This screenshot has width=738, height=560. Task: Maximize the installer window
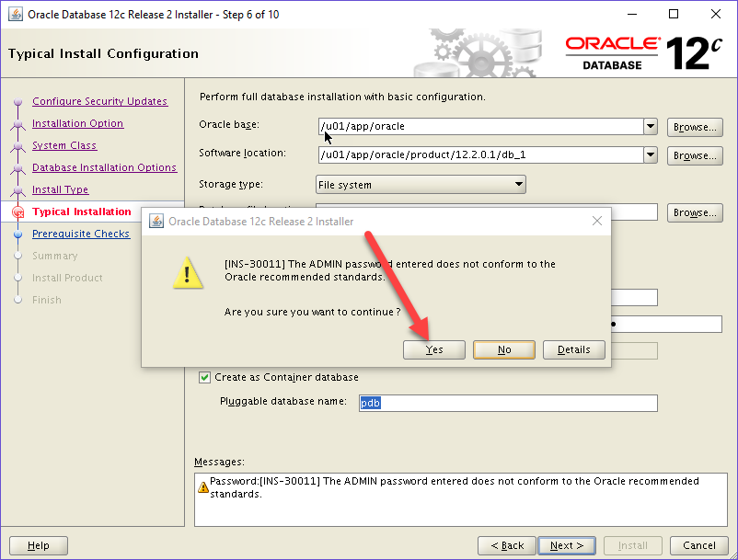coord(674,14)
